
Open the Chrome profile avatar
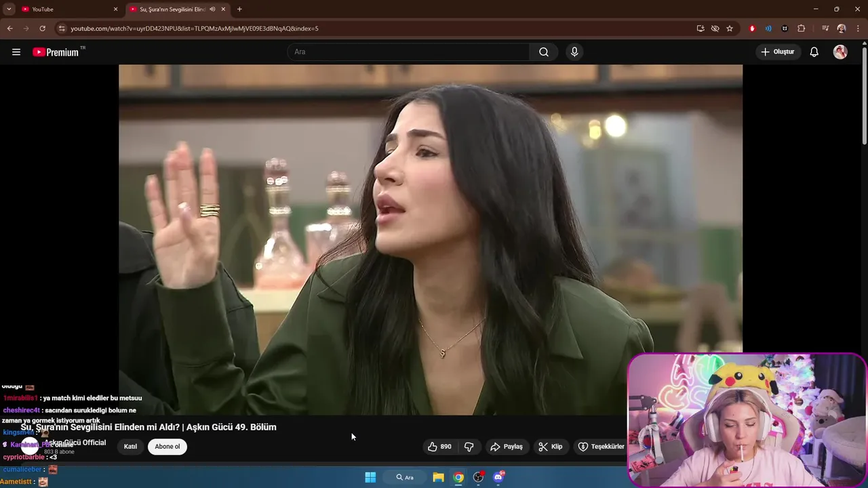click(842, 28)
